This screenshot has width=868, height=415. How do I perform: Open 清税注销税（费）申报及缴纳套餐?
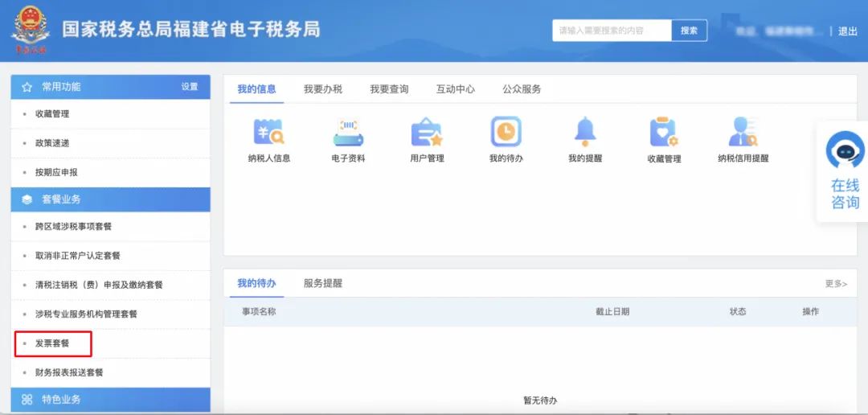111,285
